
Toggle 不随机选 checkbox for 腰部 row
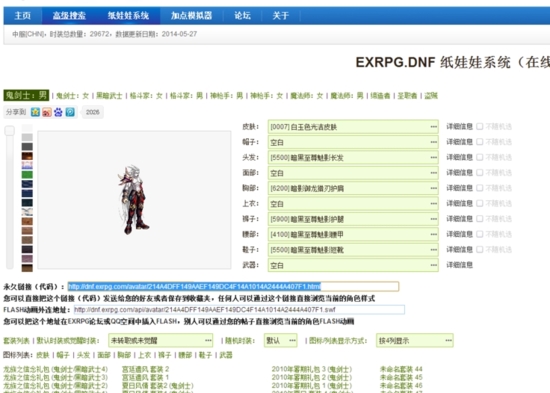click(479, 234)
